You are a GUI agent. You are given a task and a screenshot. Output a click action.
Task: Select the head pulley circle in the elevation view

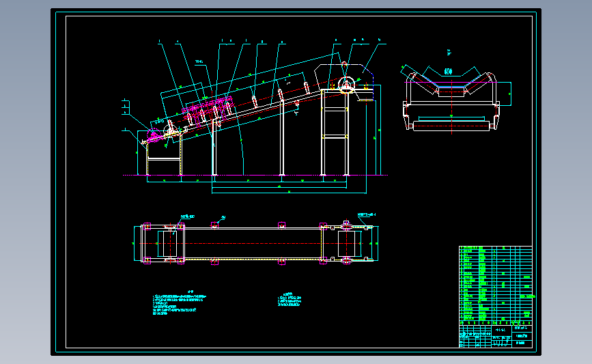(x=346, y=85)
